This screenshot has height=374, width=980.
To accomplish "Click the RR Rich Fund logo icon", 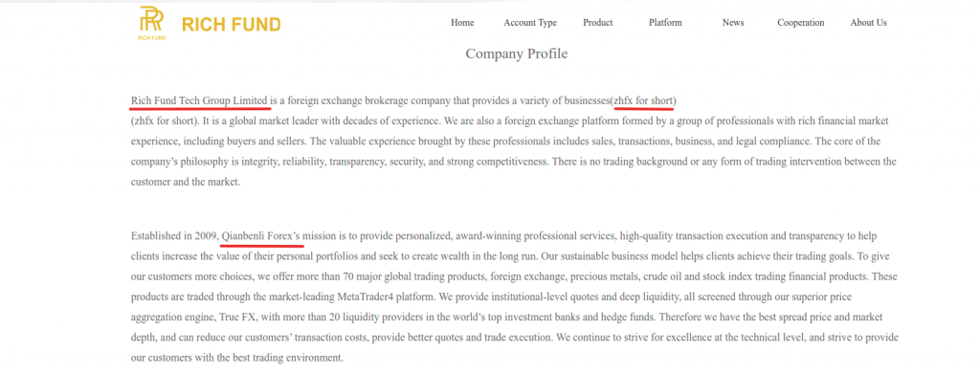I will [151, 22].
